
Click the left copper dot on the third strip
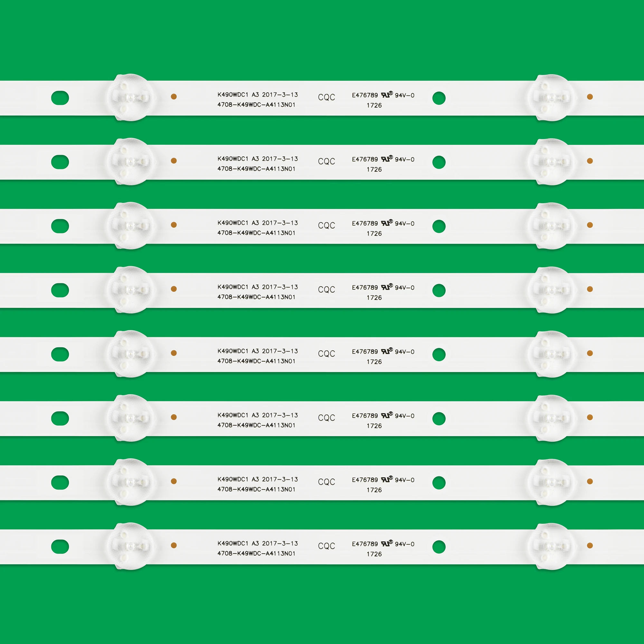tap(174, 225)
